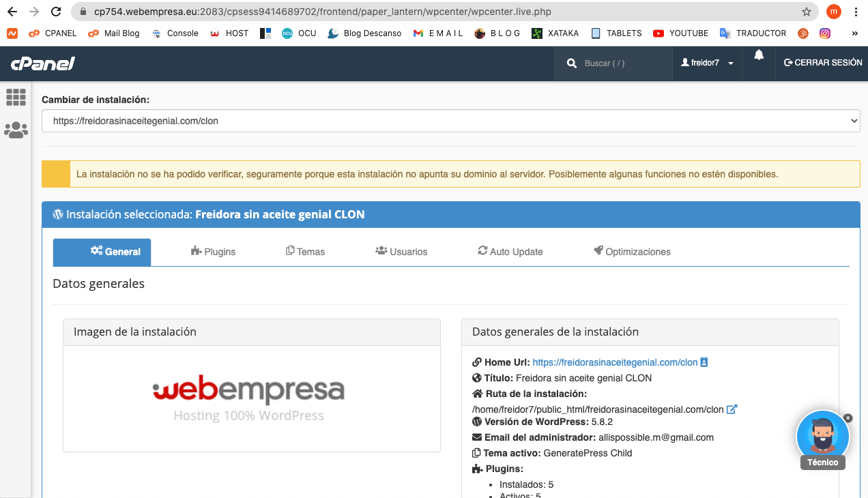Focus the Buscar search field
Image resolution: width=868 pixels, height=498 pixels.
pyautogui.click(x=623, y=63)
